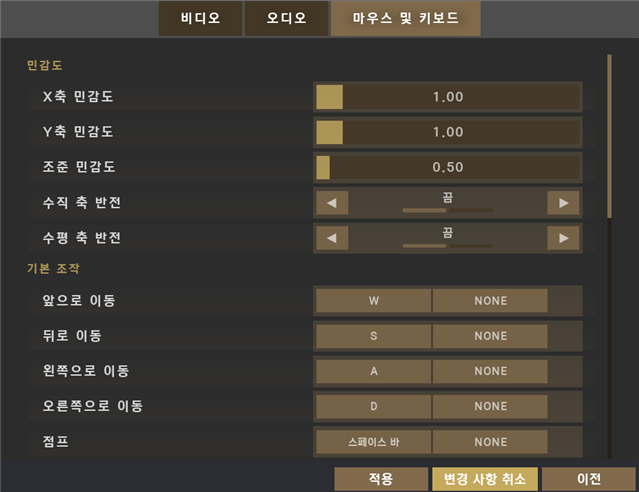Go back with the 이전 button
639x492 pixels.
tap(589, 479)
